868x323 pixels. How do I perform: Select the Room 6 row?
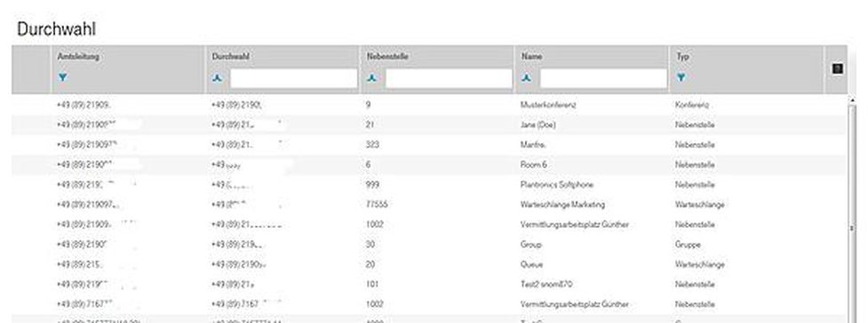click(x=429, y=165)
